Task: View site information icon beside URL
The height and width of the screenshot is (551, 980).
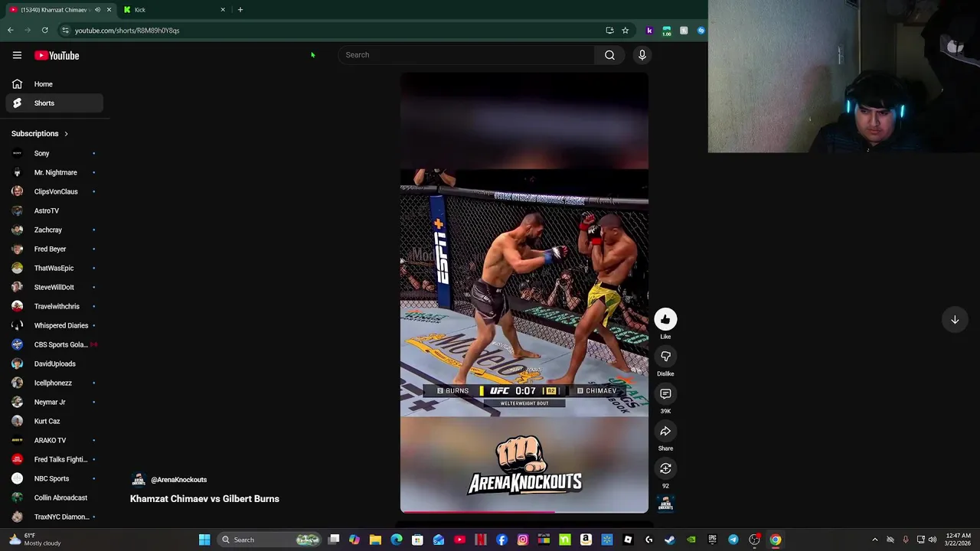Action: [x=65, y=31]
